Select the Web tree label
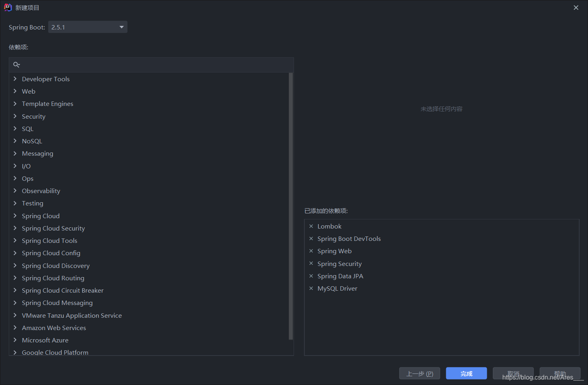The image size is (588, 385). coord(29,91)
